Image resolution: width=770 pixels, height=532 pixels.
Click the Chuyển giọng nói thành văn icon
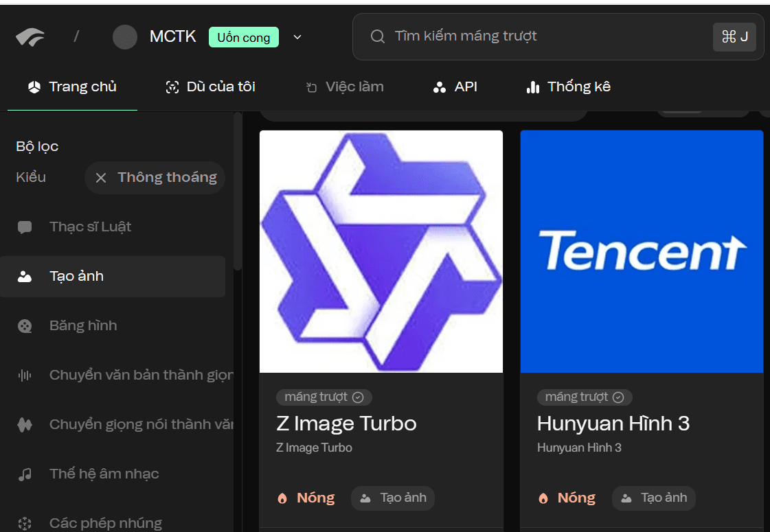click(25, 425)
